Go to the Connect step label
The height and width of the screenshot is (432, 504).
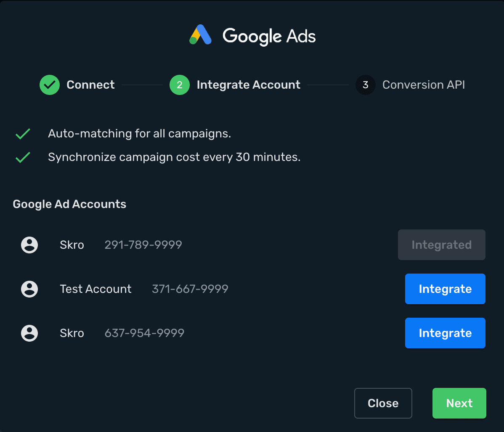click(90, 85)
